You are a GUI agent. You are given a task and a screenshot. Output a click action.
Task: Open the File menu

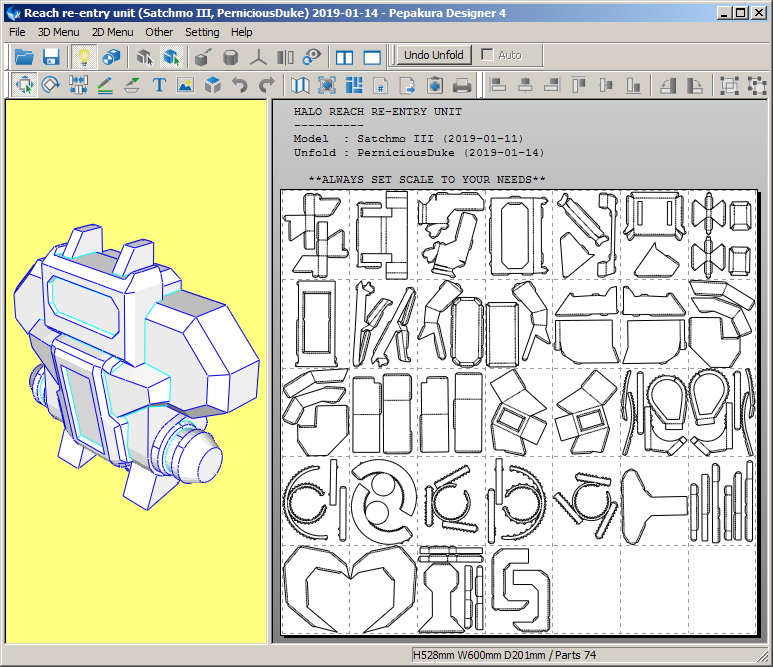(x=17, y=32)
